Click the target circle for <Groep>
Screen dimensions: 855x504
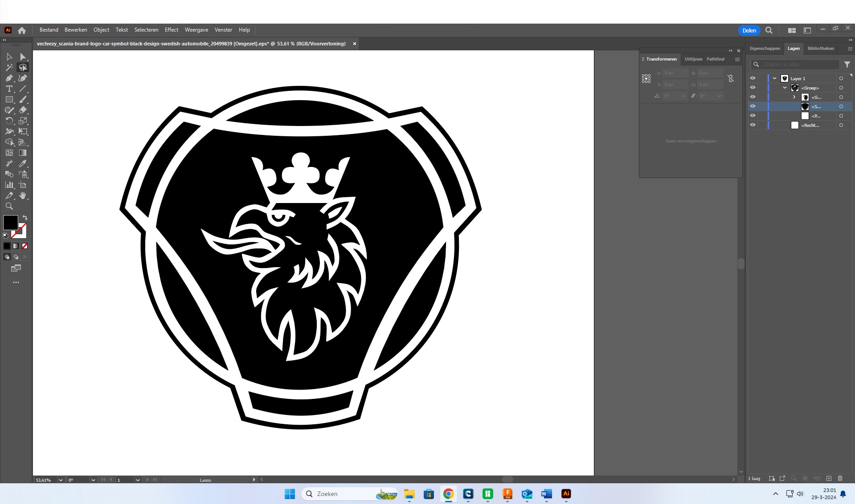pos(841,88)
